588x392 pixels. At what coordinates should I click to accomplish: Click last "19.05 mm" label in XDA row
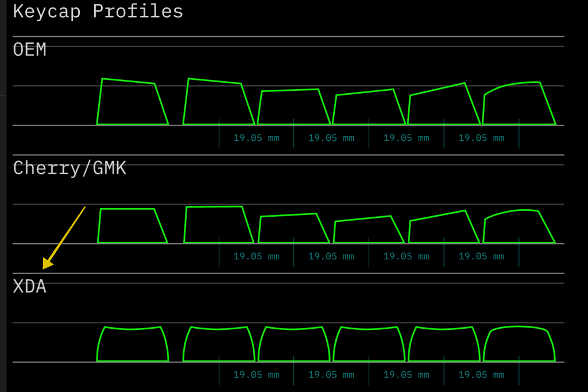click(x=482, y=375)
